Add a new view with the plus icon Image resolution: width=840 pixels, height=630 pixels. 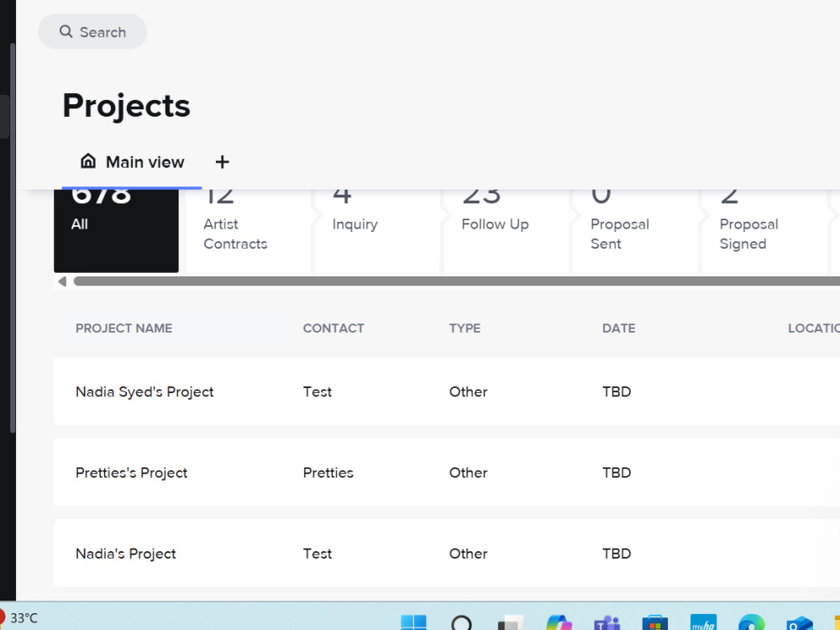click(223, 162)
